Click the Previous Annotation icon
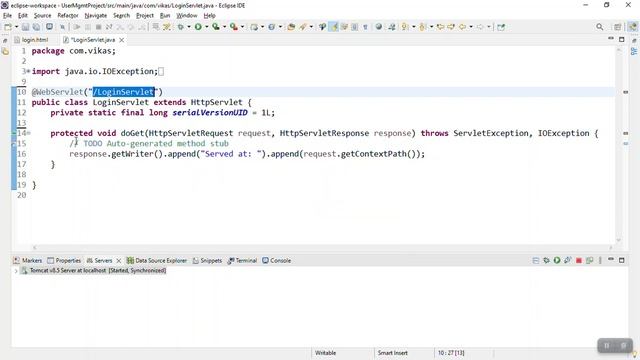Image resolution: width=640 pixels, height=360 pixels. (x=423, y=27)
